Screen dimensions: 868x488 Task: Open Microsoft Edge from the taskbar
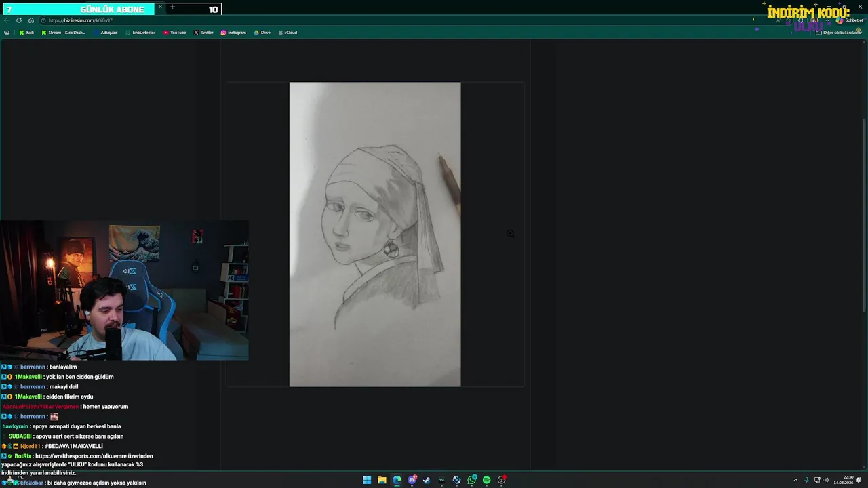[x=397, y=480]
